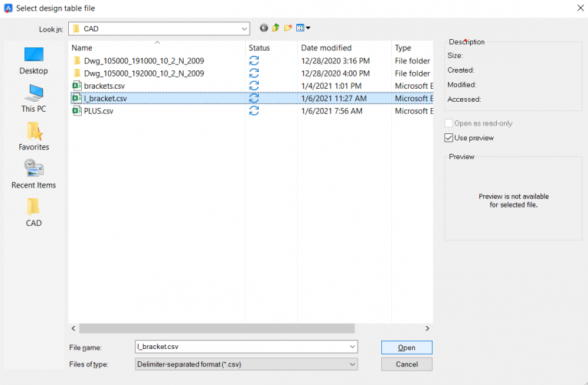The width and height of the screenshot is (588, 385).
Task: Click the Open button
Action: click(407, 347)
